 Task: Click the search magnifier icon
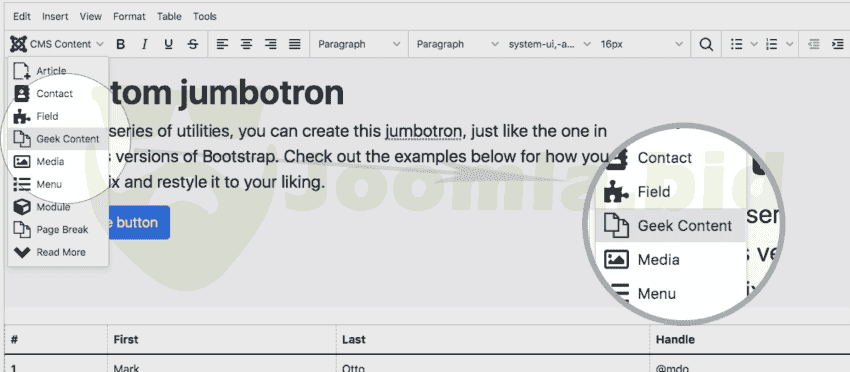coord(706,44)
